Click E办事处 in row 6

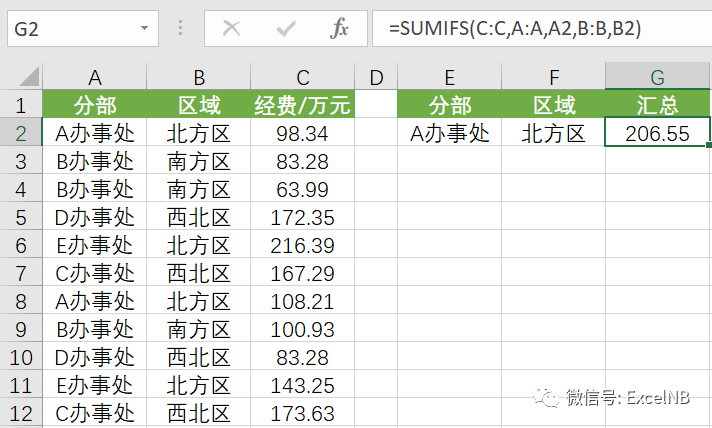pos(94,246)
